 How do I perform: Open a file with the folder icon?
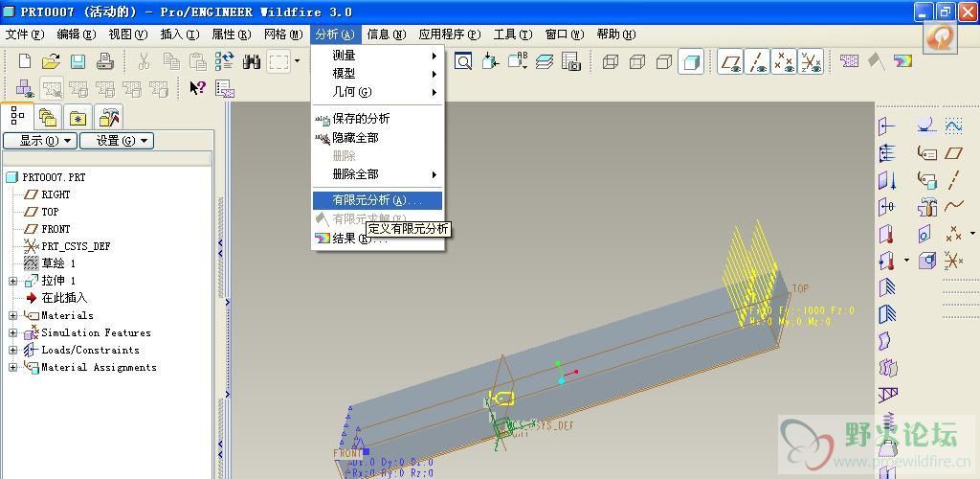coord(52,61)
